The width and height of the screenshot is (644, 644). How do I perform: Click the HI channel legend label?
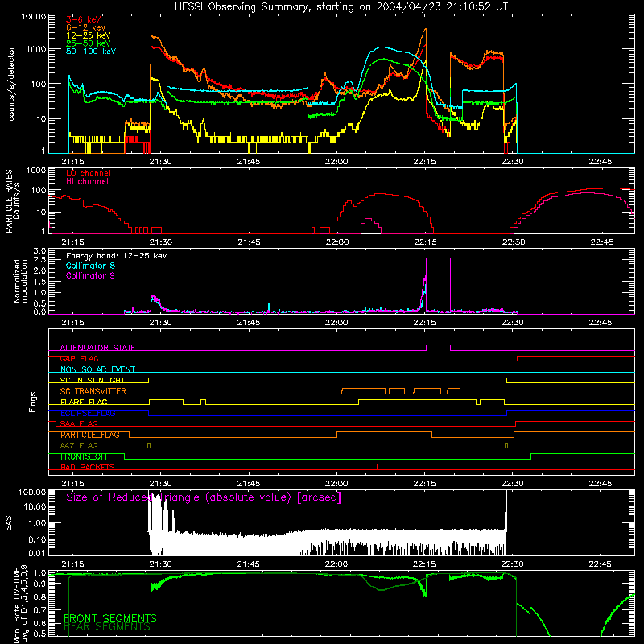87,181
